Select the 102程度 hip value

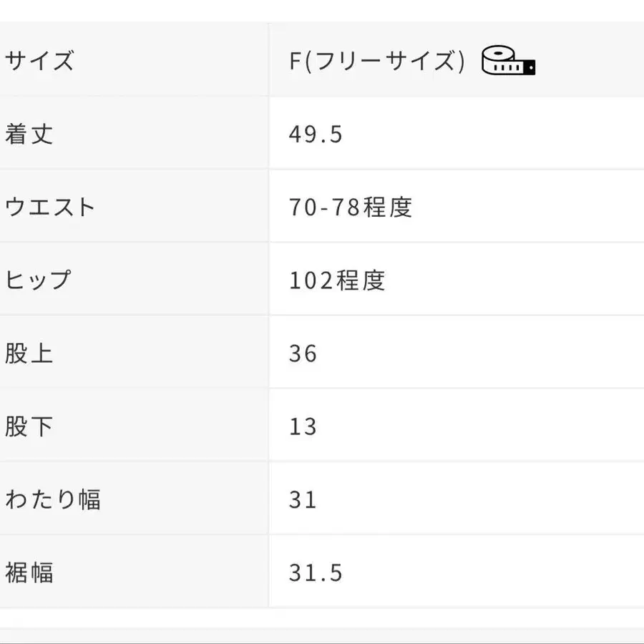tap(337, 280)
